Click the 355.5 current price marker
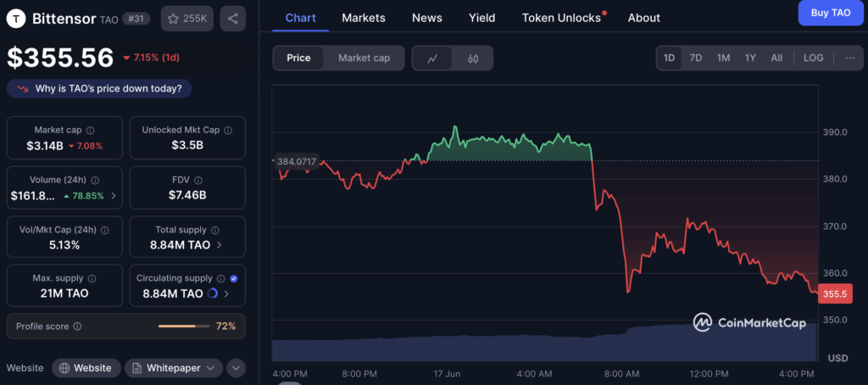 coord(835,293)
